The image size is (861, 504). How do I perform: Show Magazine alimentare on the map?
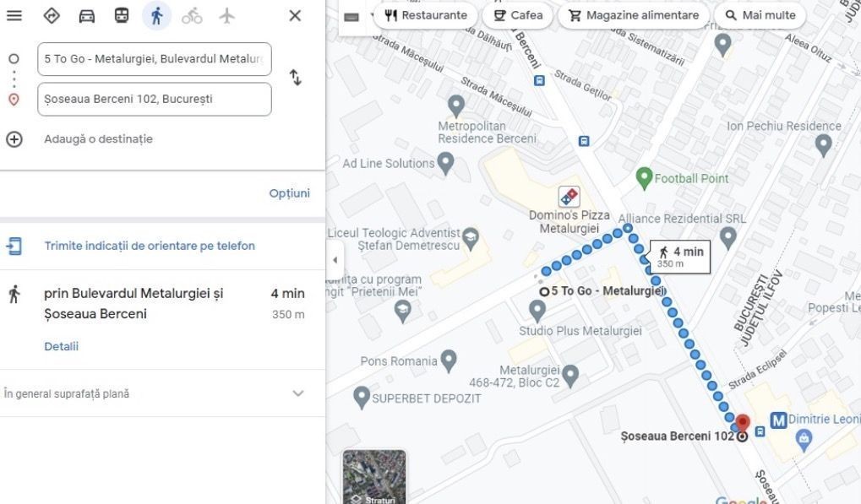tap(635, 15)
